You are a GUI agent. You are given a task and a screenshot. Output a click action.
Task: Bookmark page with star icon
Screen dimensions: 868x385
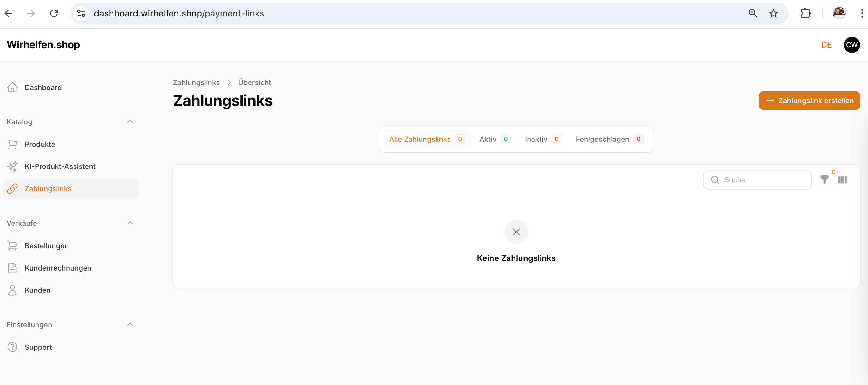(773, 14)
